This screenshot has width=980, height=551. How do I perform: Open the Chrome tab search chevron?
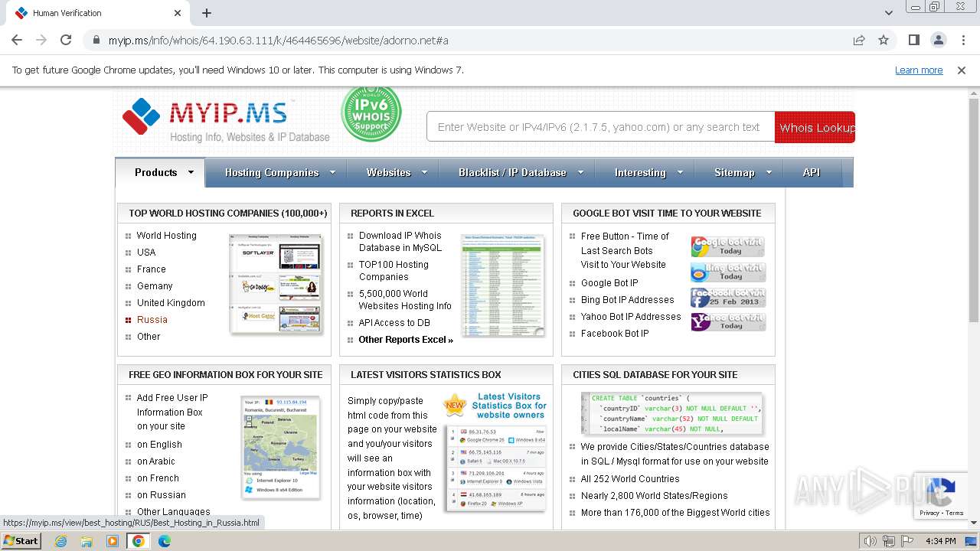click(888, 13)
